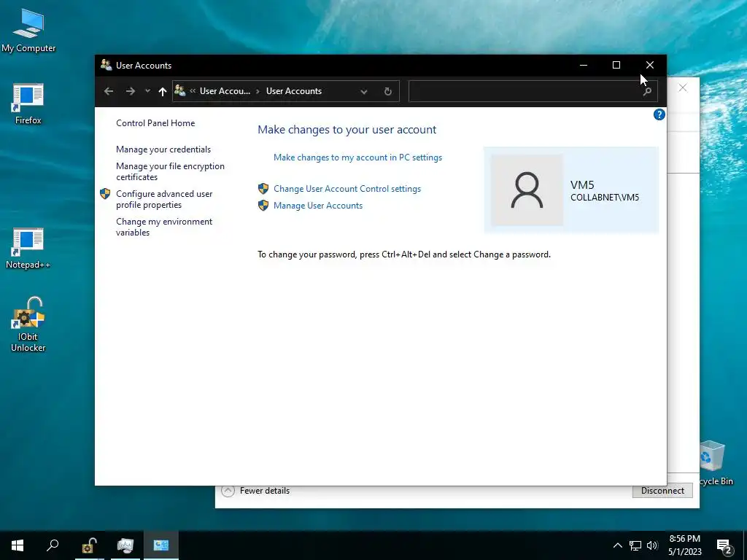Screen dimensions: 747x560
Task: Open volume speaker tray icon
Action: click(x=652, y=545)
